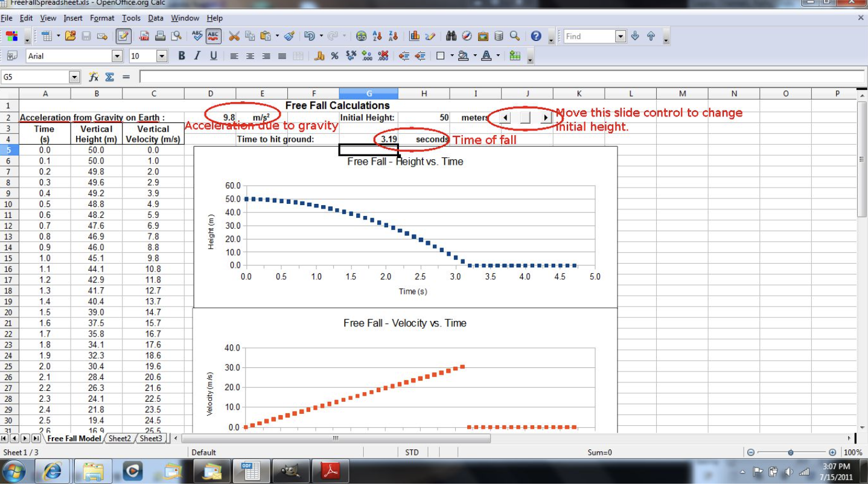Open the Tools menu
Screen dimensions: 868x485
pos(131,18)
